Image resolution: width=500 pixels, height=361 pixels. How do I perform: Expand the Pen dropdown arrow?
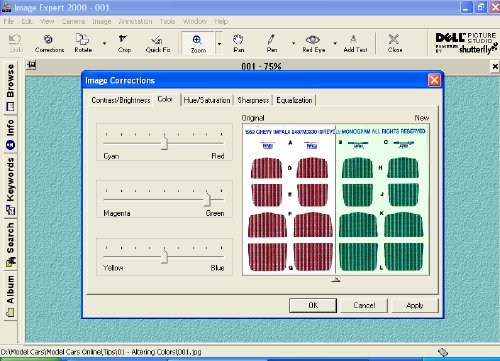pyautogui.click(x=294, y=43)
